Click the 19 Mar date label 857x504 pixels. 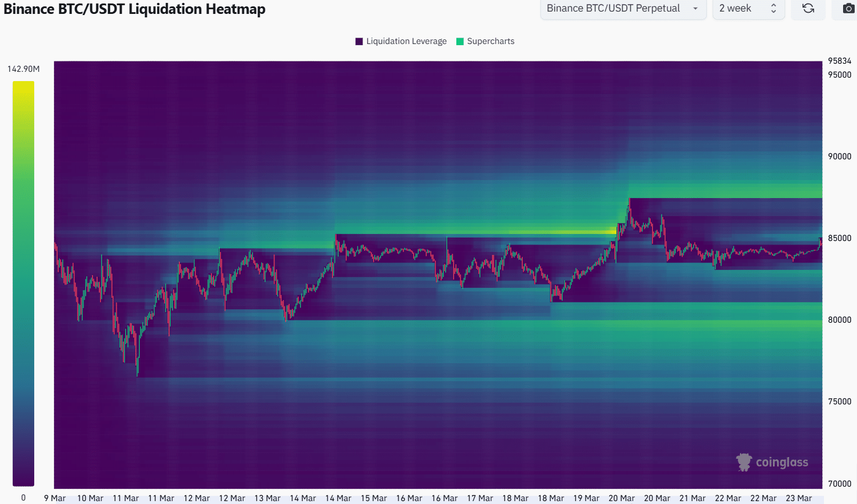pyautogui.click(x=586, y=498)
